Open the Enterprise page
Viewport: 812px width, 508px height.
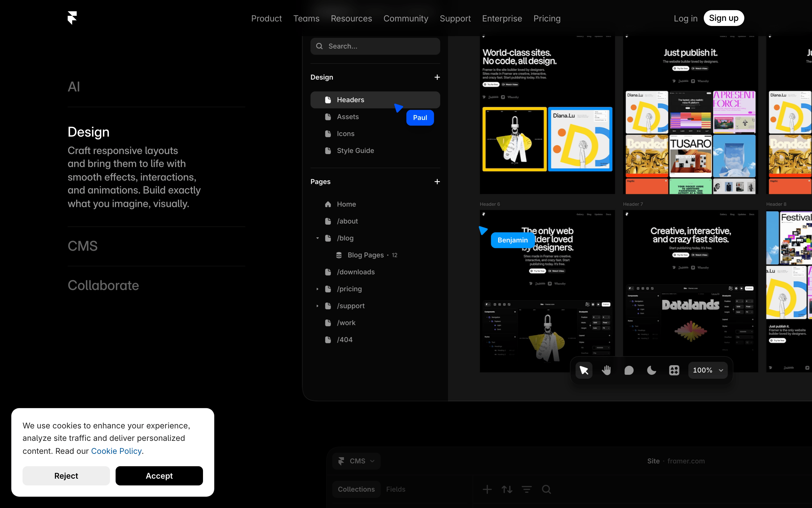(502, 18)
